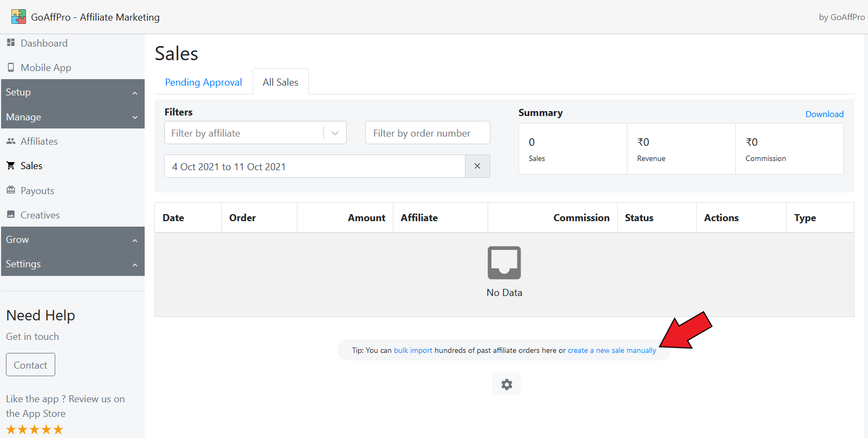Open Dashboard from the sidebar
Screen dimensions: 868x438
[x=43, y=43]
